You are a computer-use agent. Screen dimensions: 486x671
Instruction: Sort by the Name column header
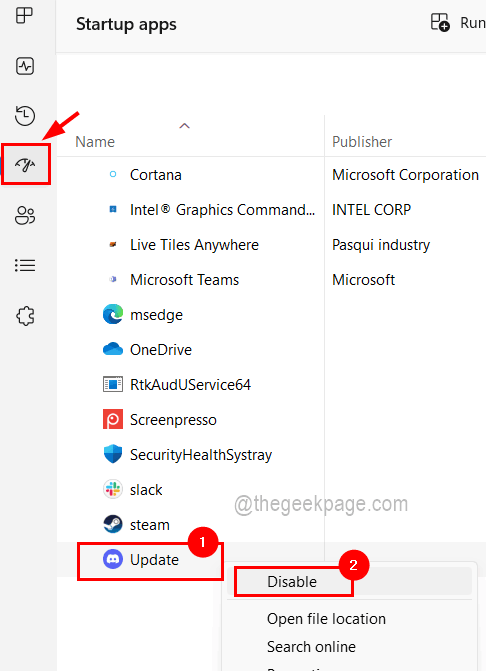[x=95, y=142]
